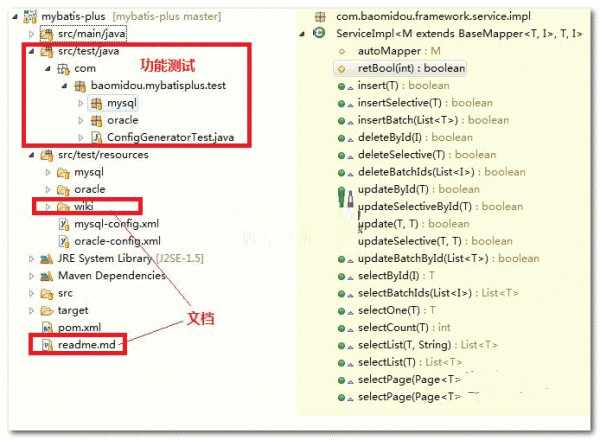The image size is (600, 440).
Task: Collapse the src/test/java source folder
Action: pos(31,51)
